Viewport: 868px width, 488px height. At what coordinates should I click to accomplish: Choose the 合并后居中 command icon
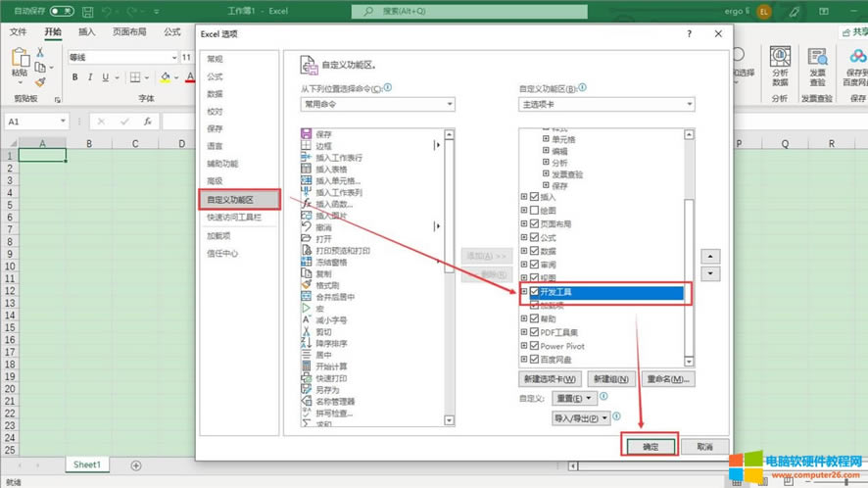click(x=306, y=296)
